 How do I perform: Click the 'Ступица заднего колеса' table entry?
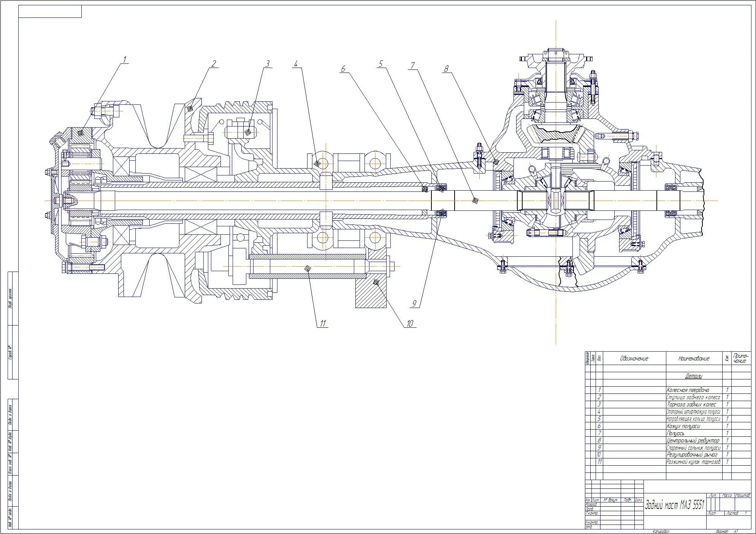pyautogui.click(x=693, y=397)
